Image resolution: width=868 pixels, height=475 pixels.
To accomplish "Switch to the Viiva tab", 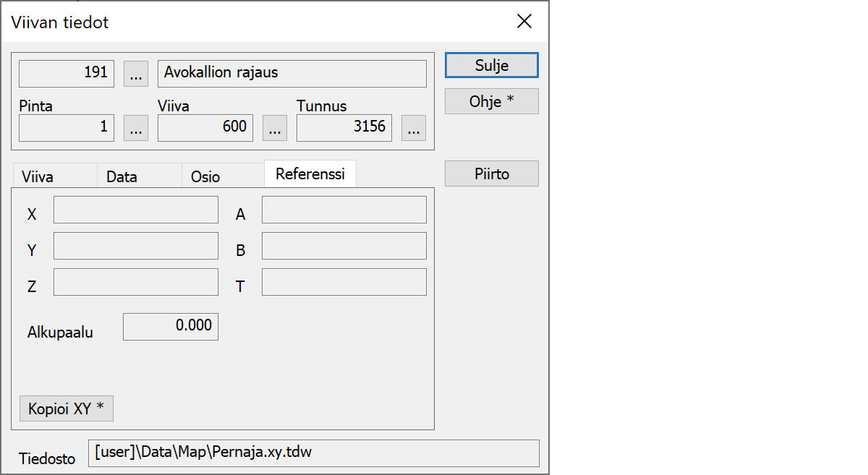I will 38,176.
